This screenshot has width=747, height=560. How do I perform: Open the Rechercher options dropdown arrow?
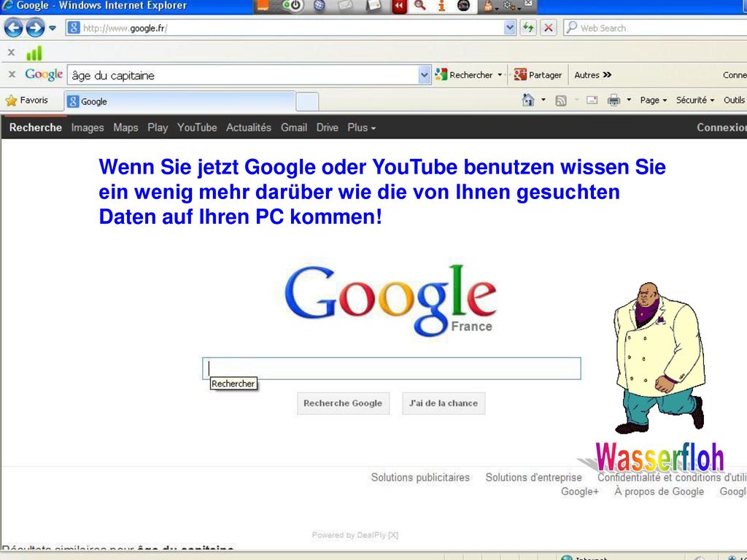tap(500, 75)
